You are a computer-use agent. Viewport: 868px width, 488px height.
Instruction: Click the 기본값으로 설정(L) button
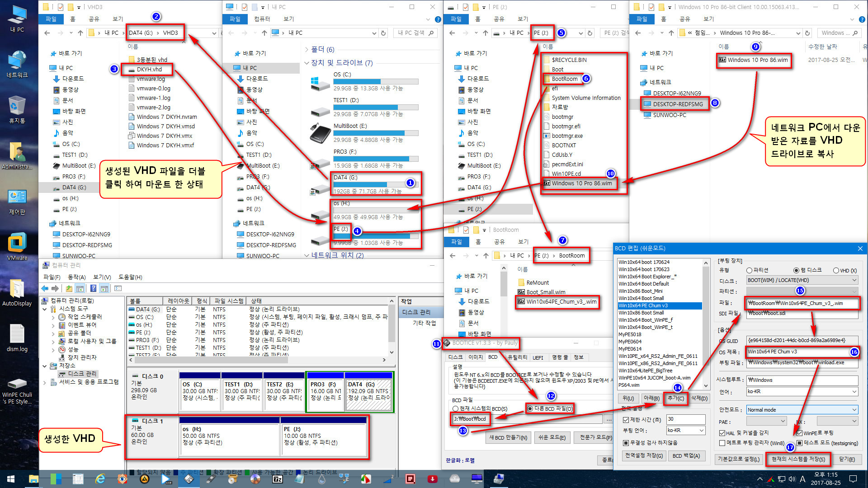click(739, 459)
